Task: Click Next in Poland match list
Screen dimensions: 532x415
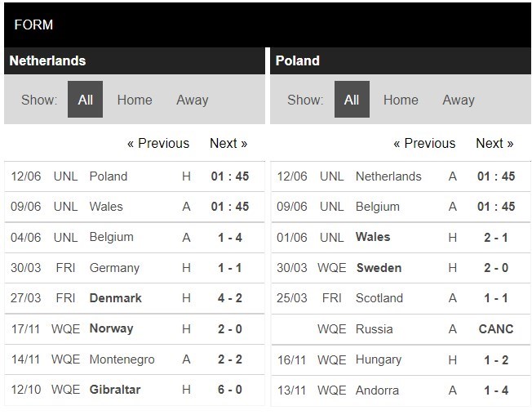Action: click(494, 143)
